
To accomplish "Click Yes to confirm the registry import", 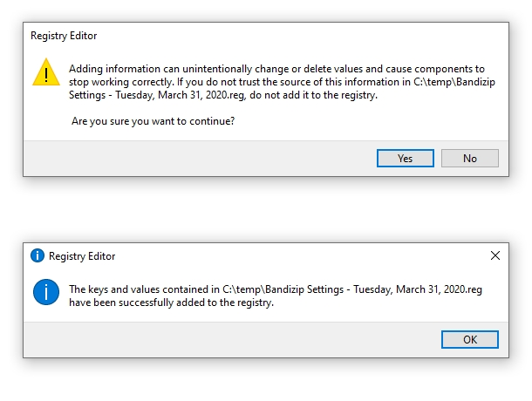I will point(405,159).
